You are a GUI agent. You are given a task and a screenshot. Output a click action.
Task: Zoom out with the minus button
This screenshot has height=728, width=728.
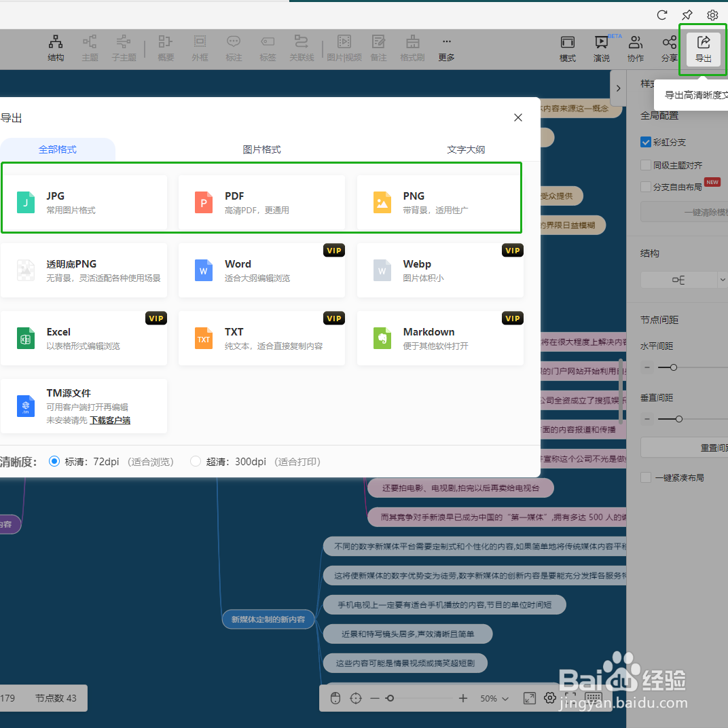click(375, 698)
